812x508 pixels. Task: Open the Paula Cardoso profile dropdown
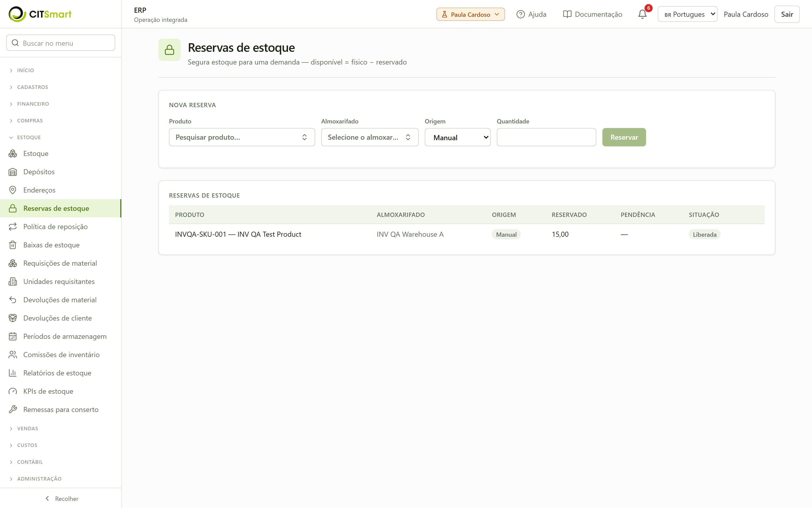coord(470,14)
